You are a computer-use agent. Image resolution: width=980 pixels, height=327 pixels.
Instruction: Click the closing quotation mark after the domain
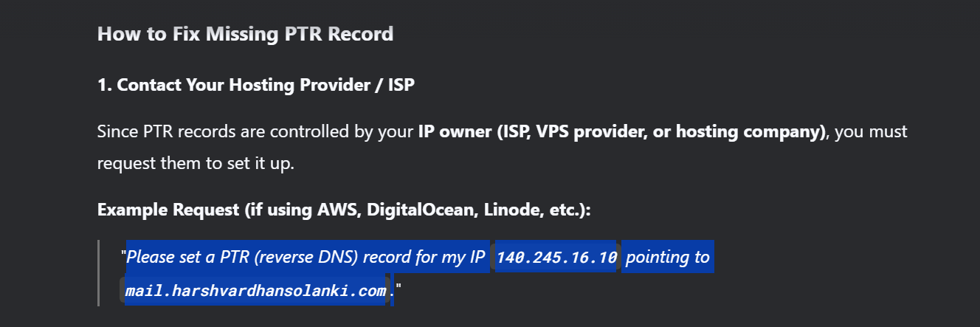pyautogui.click(x=398, y=290)
